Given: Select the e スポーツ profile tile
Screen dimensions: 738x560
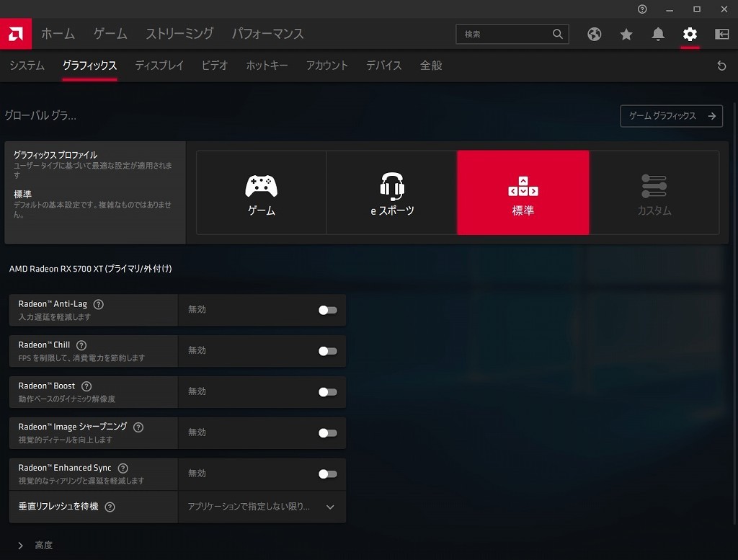Looking at the screenshot, I should point(391,192).
